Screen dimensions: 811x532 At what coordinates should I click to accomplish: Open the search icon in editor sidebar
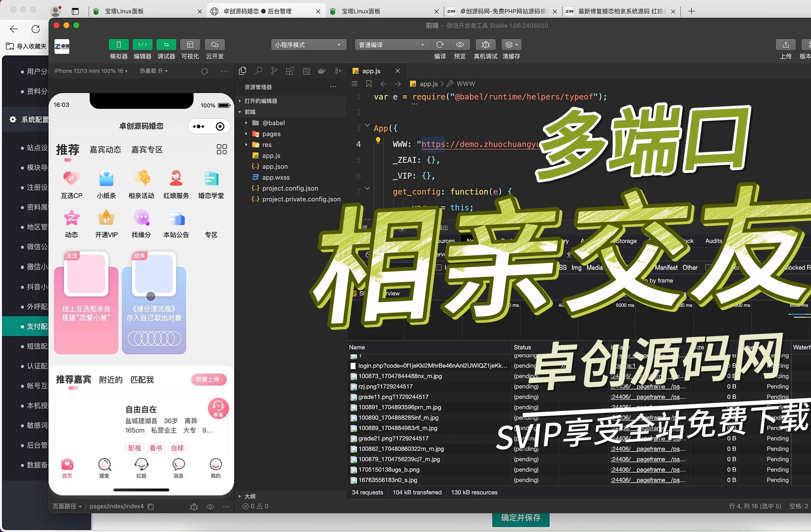259,70
